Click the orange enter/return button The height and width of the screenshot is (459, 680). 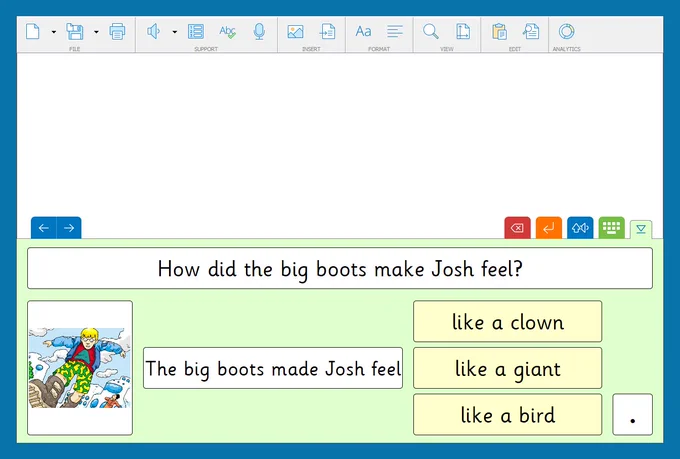point(549,228)
